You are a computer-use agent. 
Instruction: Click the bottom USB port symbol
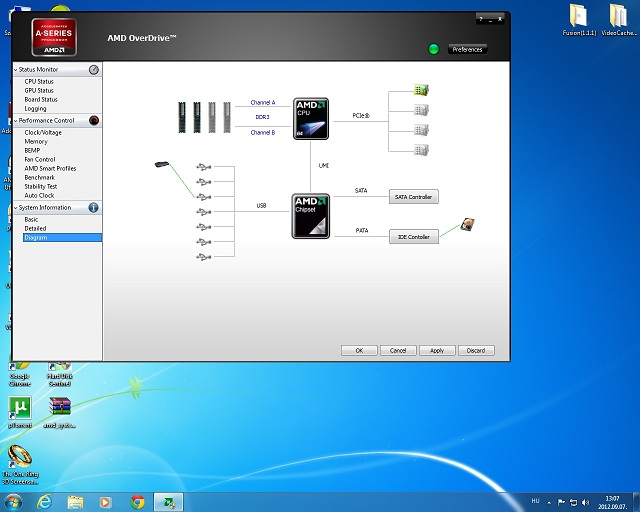[204, 257]
